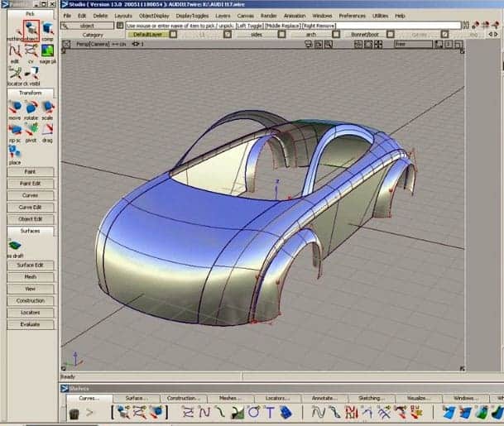Expand the Curves palette section

(31, 195)
